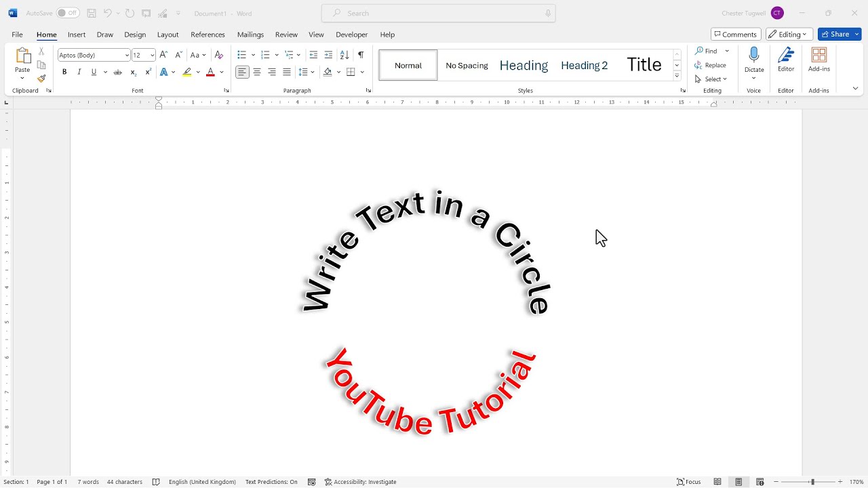Click the Save icon in title bar
The height and width of the screenshot is (488, 868).
click(92, 13)
